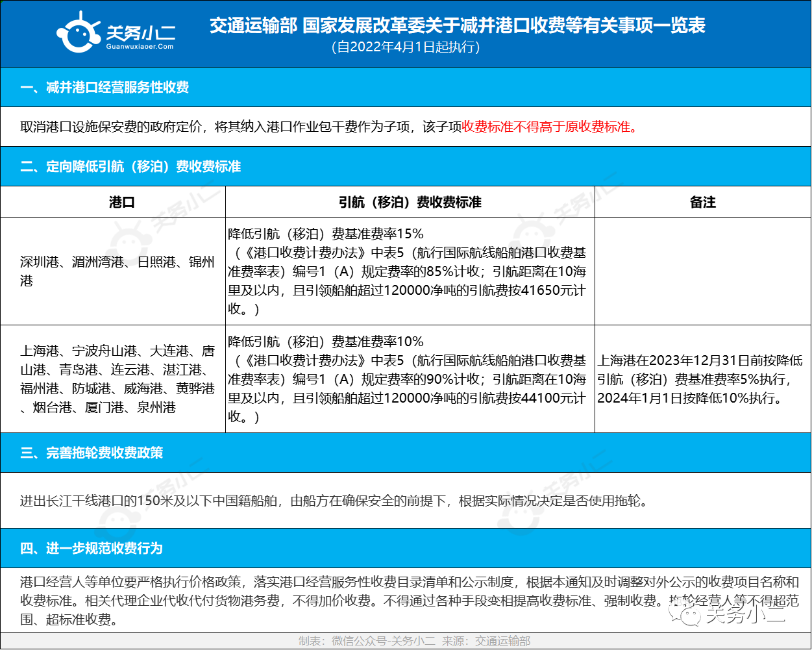Select section header 二、定向降低引航（移泊）费收费标准
This screenshot has height=650, width=812.
[406, 166]
